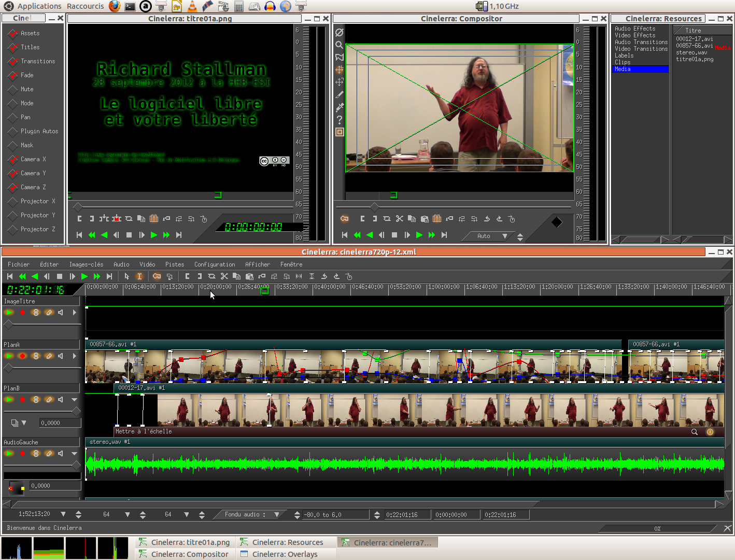Mute the AudioGauche track
This screenshot has height=560, width=735.
pyautogui.click(x=61, y=453)
